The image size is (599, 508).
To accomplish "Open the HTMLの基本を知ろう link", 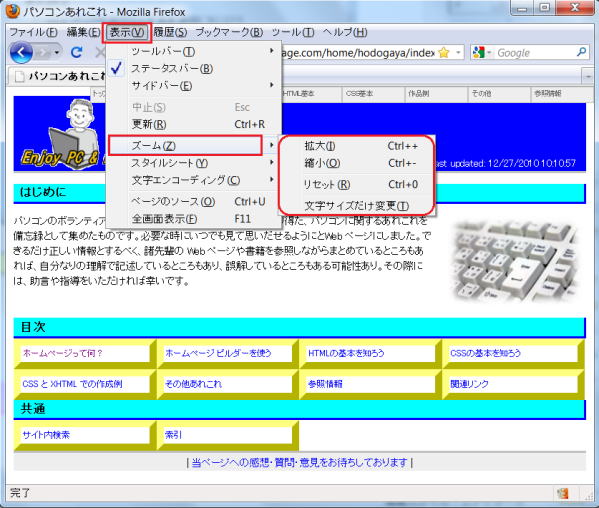I will click(346, 353).
